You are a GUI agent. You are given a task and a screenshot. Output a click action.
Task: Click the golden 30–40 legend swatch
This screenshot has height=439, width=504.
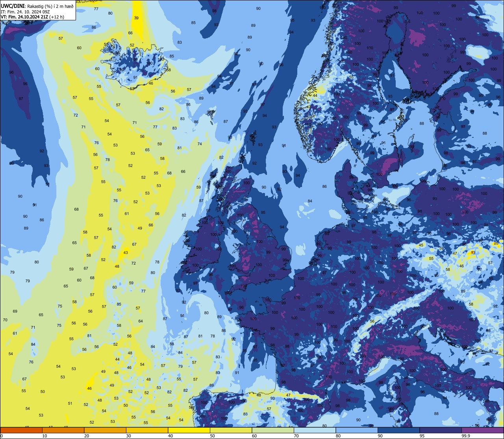click(147, 430)
